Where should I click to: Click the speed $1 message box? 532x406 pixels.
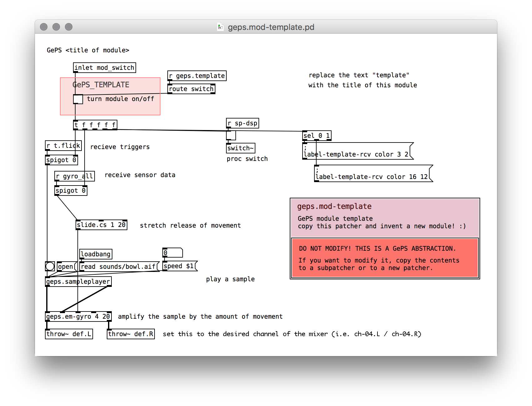(180, 266)
